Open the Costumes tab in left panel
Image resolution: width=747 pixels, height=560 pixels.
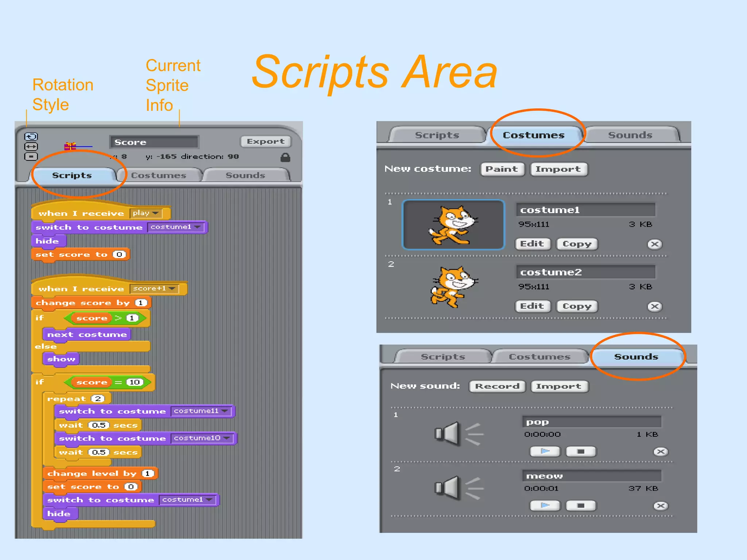pyautogui.click(x=159, y=175)
